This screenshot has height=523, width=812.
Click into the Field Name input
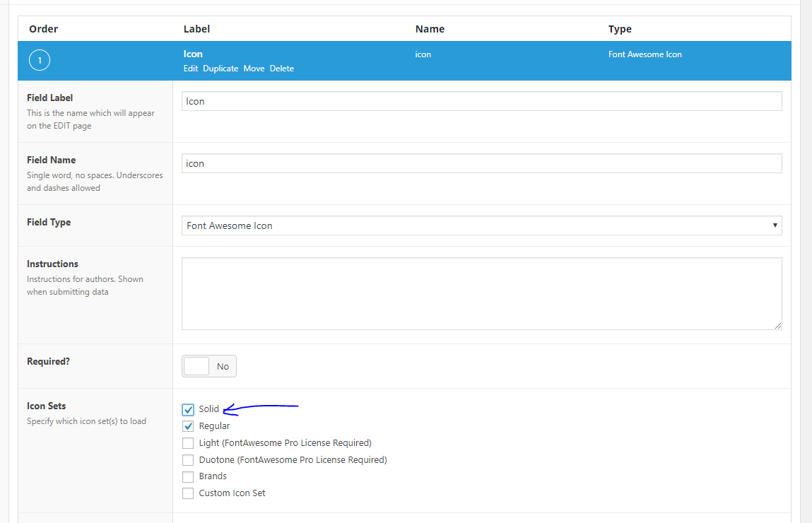pyautogui.click(x=481, y=163)
